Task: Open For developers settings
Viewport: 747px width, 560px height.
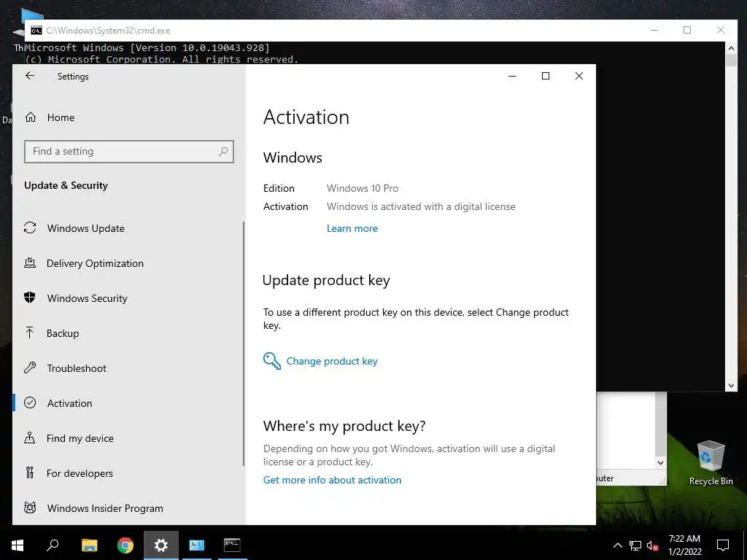Action: point(80,473)
